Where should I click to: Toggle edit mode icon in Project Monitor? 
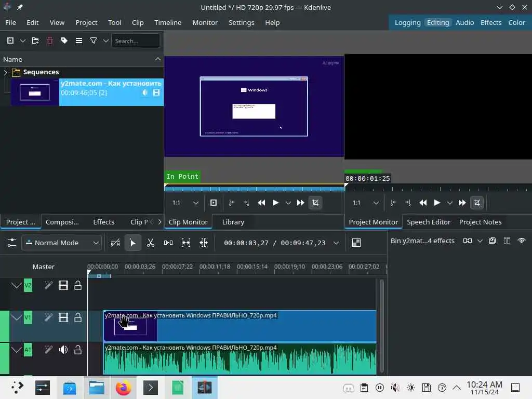(x=477, y=203)
